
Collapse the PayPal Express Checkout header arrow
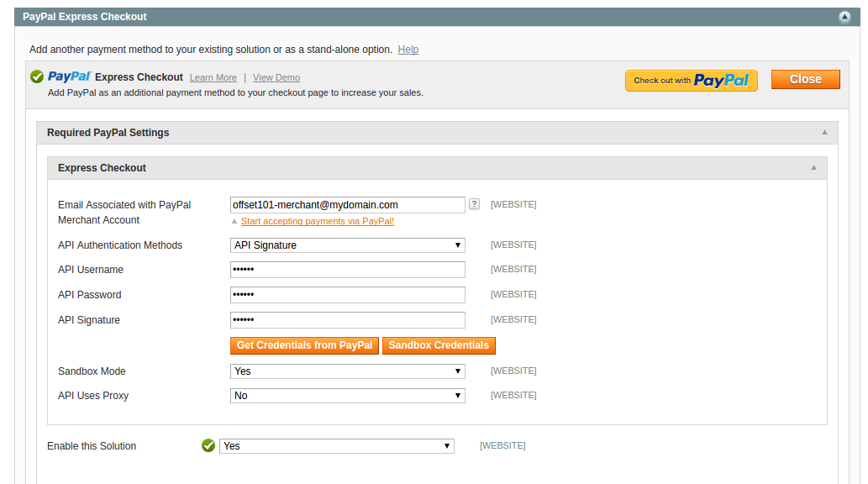(844, 17)
